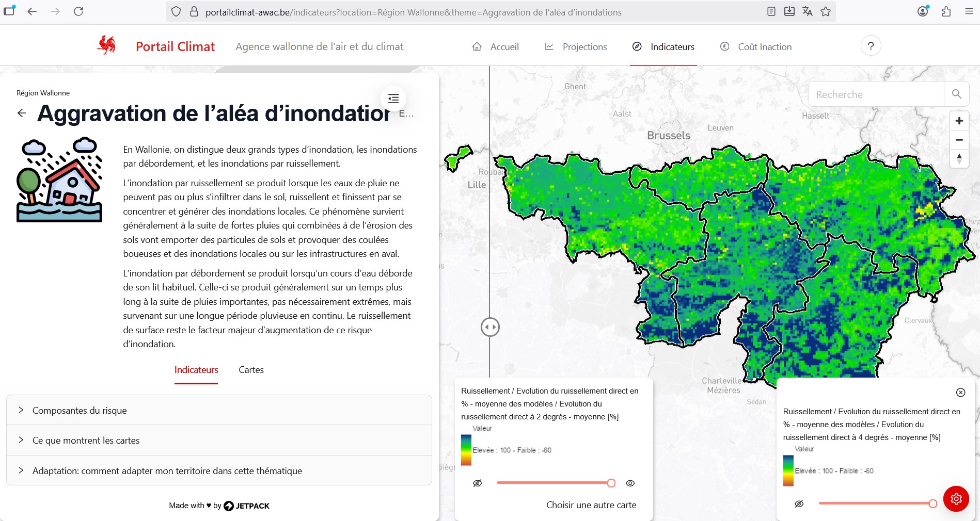Click the map zoom out minus button
Viewport: 980px width, 521px height.
(959, 140)
